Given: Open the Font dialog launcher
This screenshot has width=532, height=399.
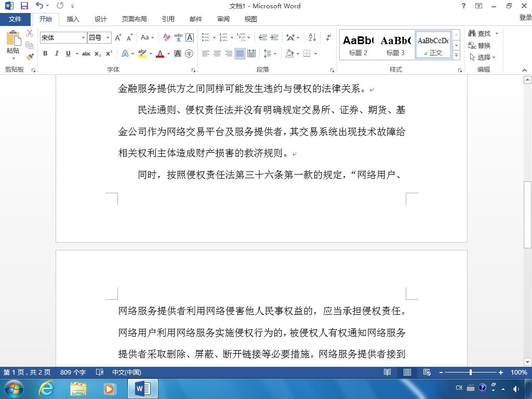Looking at the screenshot, I should point(193,70).
